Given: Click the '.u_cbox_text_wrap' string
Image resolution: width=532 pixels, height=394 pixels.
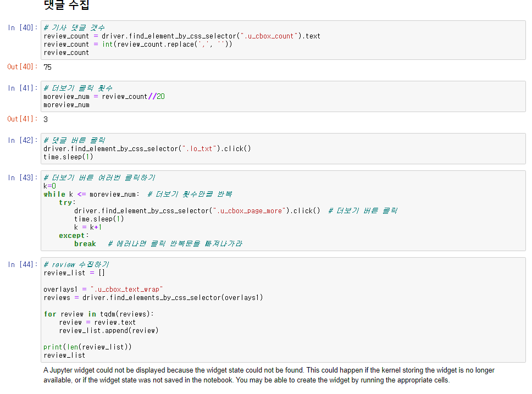Looking at the screenshot, I should point(126,290).
